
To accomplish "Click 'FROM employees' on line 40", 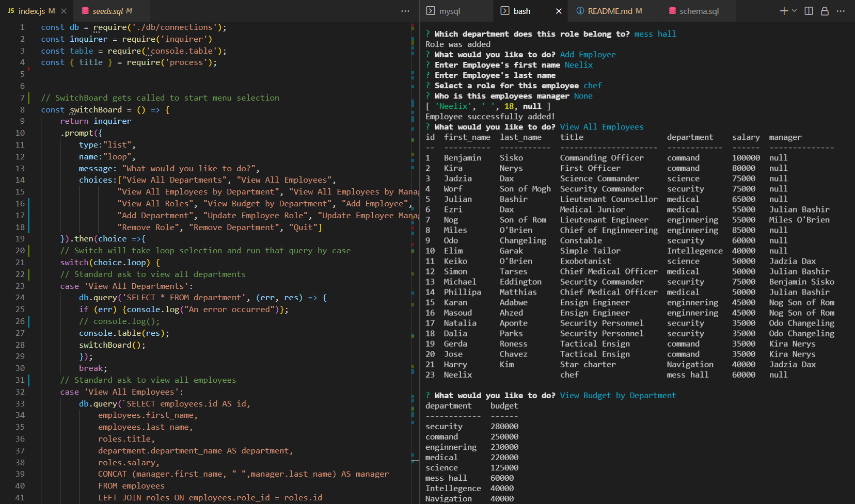I will [x=131, y=485].
